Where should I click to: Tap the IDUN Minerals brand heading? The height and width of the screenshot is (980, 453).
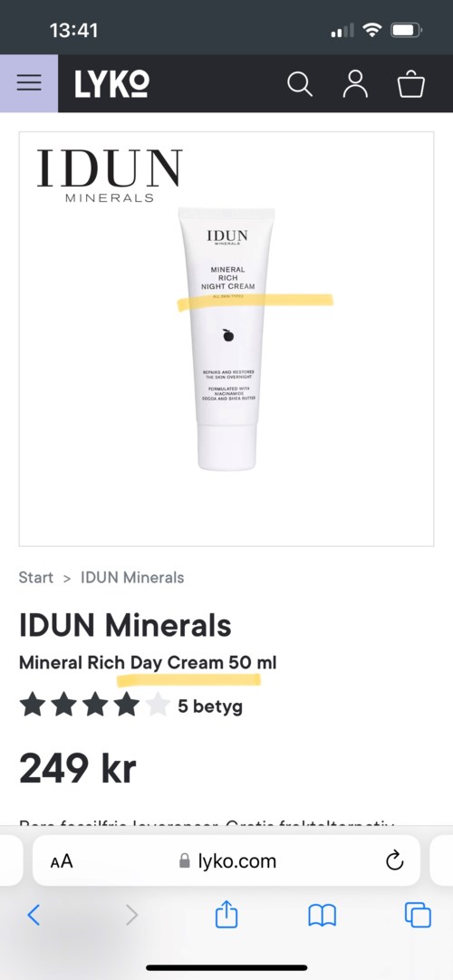(x=125, y=625)
